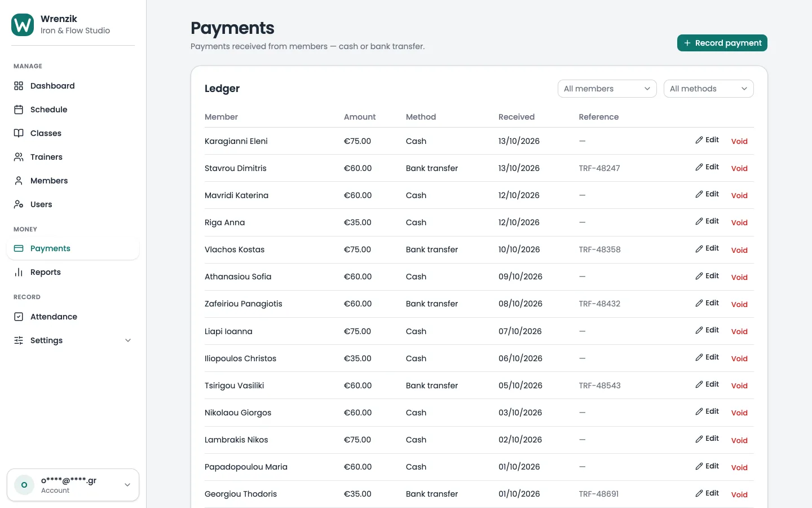Go to the Dashboard page
812x508 pixels.
[x=73, y=86]
